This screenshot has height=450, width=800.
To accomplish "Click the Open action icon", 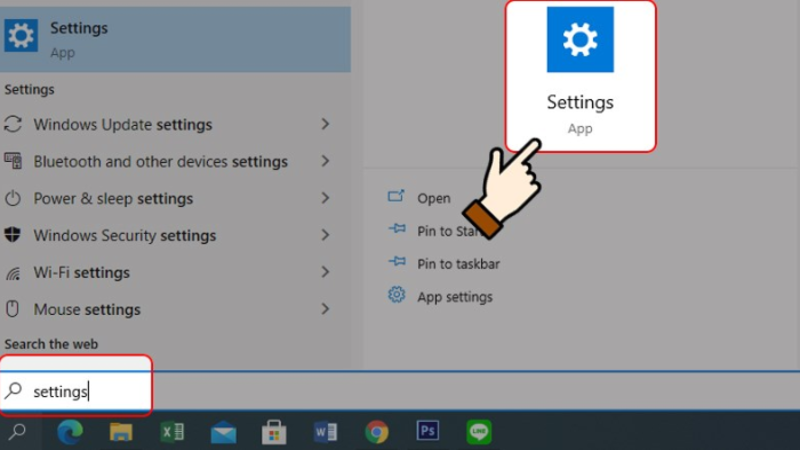I will (396, 196).
